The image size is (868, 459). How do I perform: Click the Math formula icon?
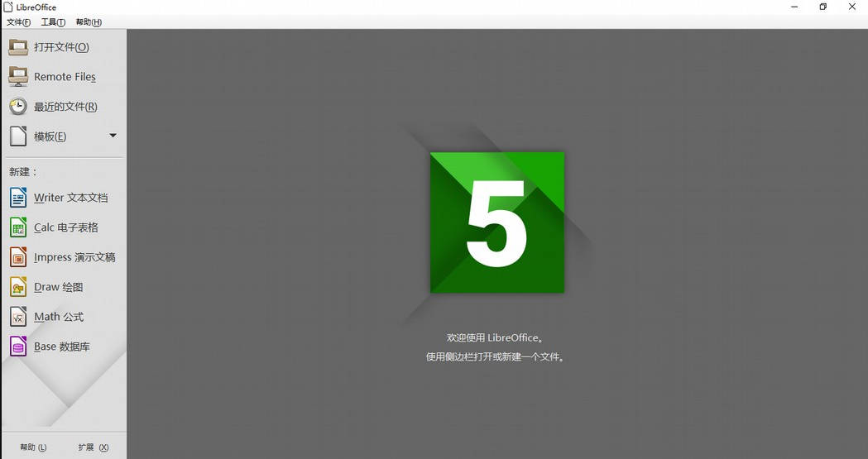click(x=18, y=317)
